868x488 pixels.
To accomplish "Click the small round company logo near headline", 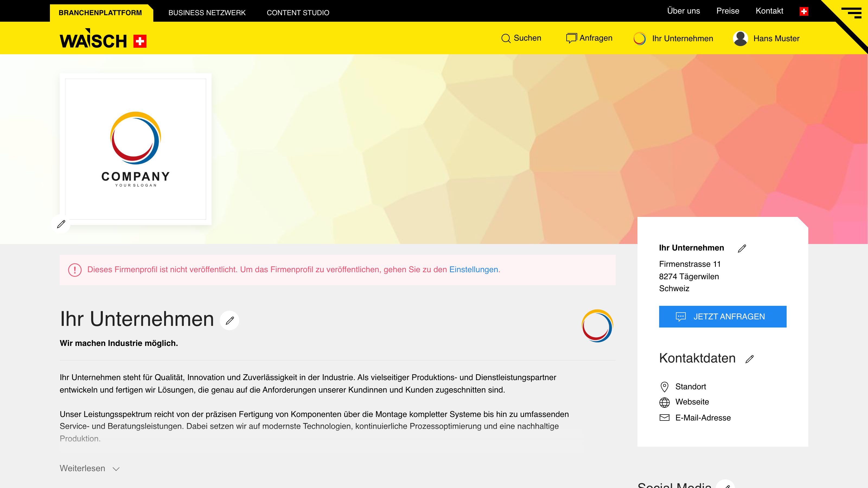I will [597, 326].
